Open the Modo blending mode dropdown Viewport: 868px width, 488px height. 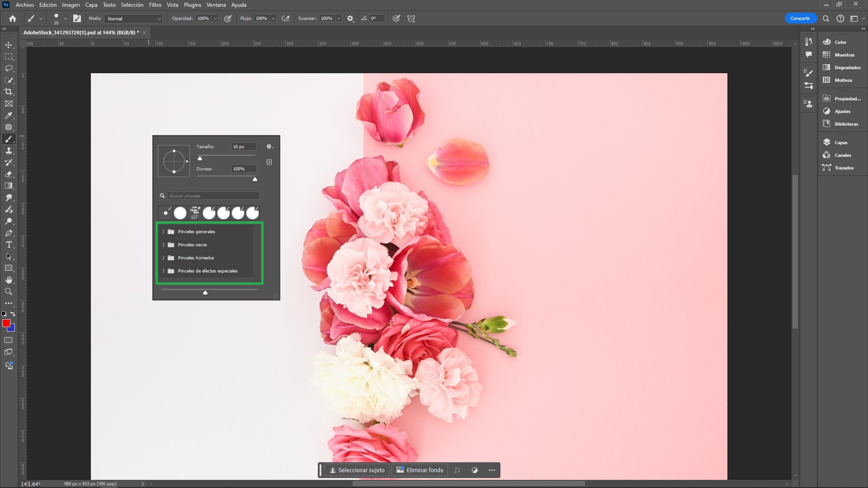[133, 19]
